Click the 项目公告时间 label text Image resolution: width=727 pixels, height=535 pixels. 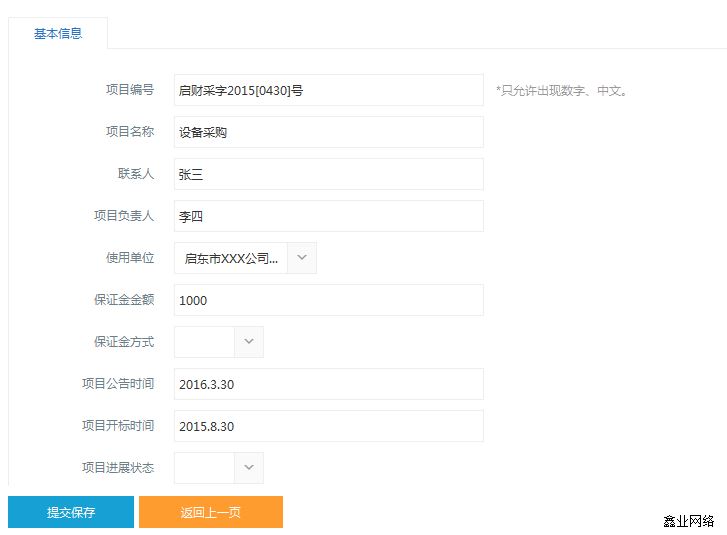coord(118,384)
